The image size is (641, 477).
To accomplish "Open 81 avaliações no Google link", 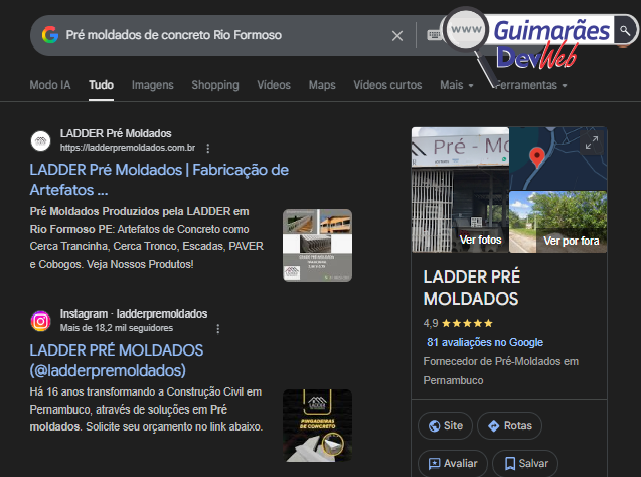I will [x=485, y=342].
